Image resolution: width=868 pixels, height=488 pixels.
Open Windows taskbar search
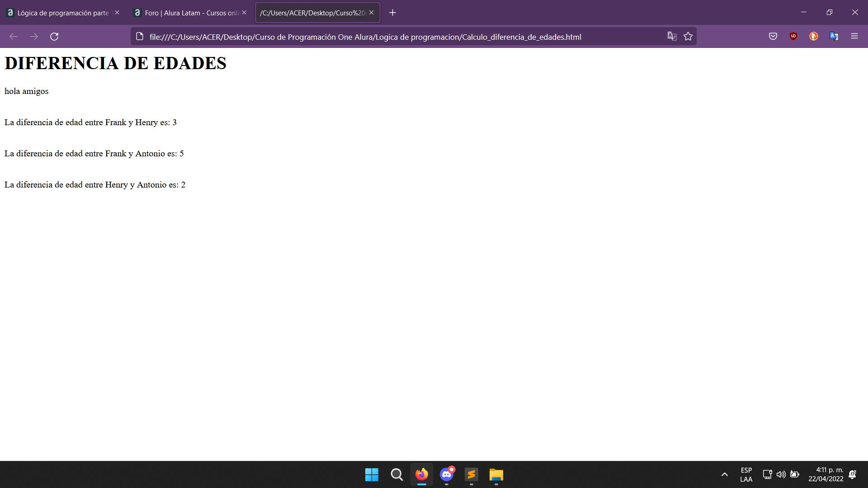[396, 474]
